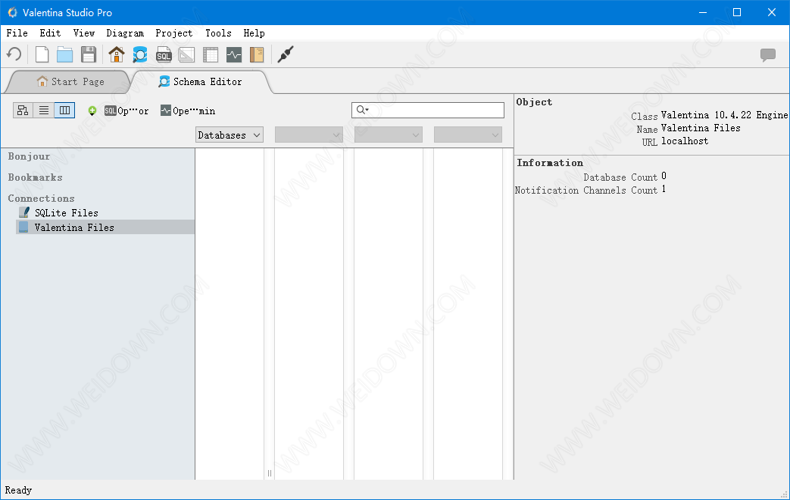
Task: Open the fourth disabled column dropdown
Action: [x=468, y=135]
